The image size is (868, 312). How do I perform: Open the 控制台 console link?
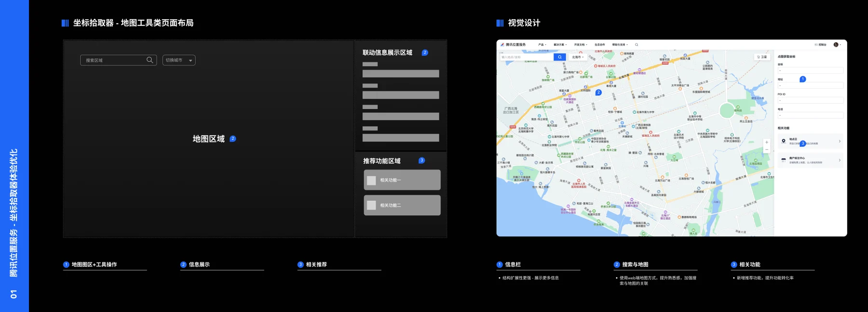point(821,44)
